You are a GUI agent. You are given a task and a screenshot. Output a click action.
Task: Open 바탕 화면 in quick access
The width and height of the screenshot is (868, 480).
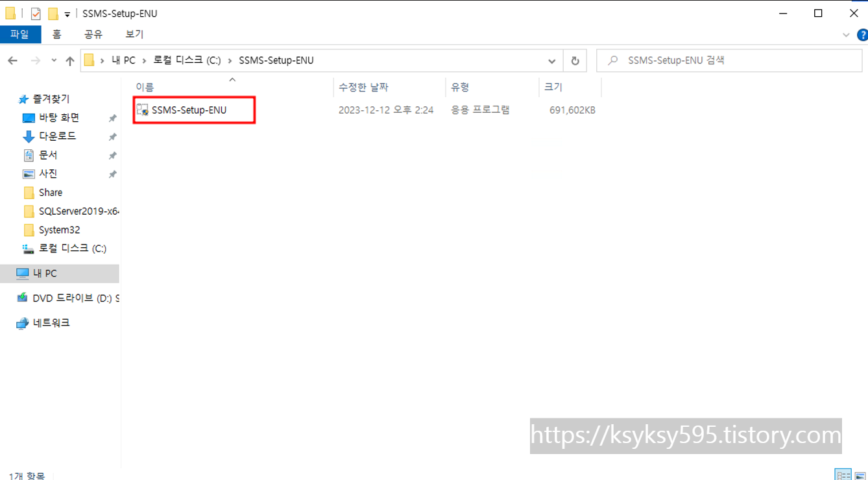(x=59, y=117)
